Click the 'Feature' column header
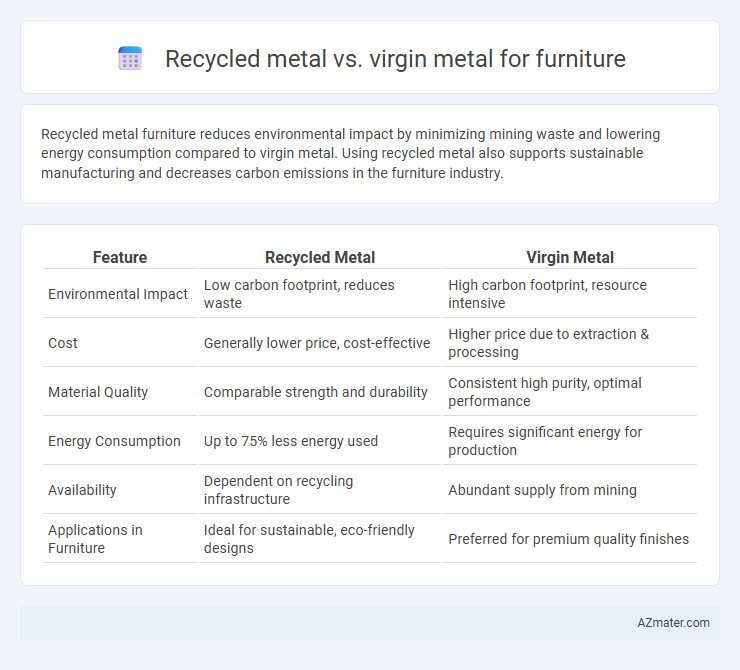The width and height of the screenshot is (740, 670). [x=120, y=257]
